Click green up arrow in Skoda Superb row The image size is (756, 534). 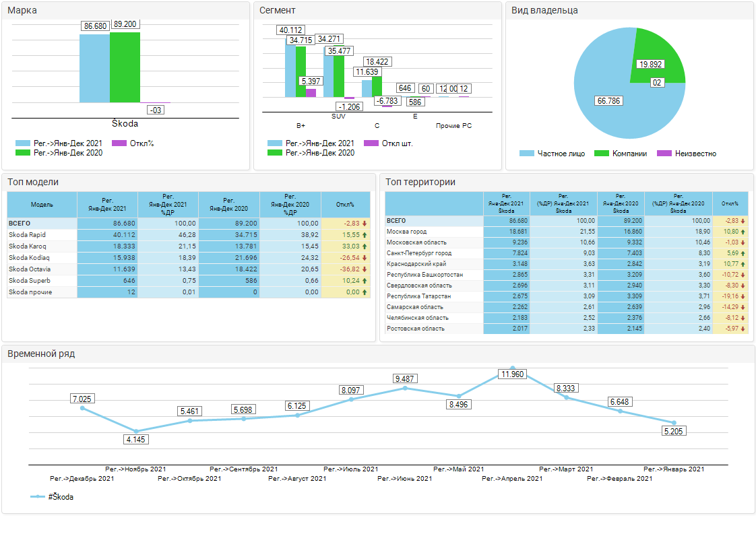(x=365, y=281)
